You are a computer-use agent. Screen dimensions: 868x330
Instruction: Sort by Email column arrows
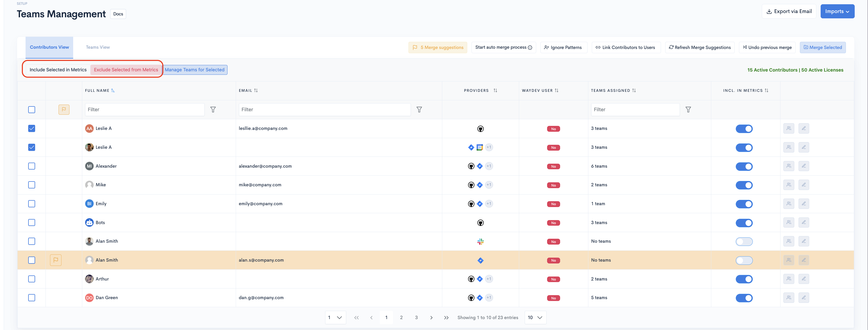click(x=256, y=90)
